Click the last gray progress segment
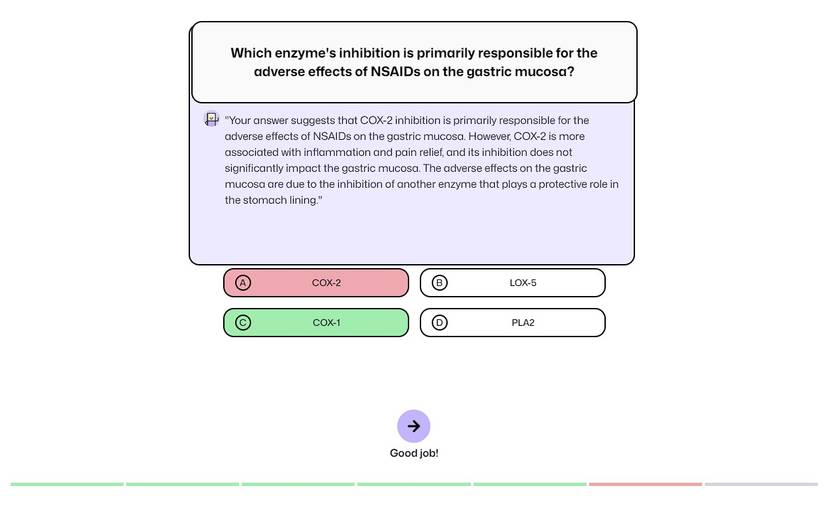Screen dimensions: 825x505 click(761, 484)
